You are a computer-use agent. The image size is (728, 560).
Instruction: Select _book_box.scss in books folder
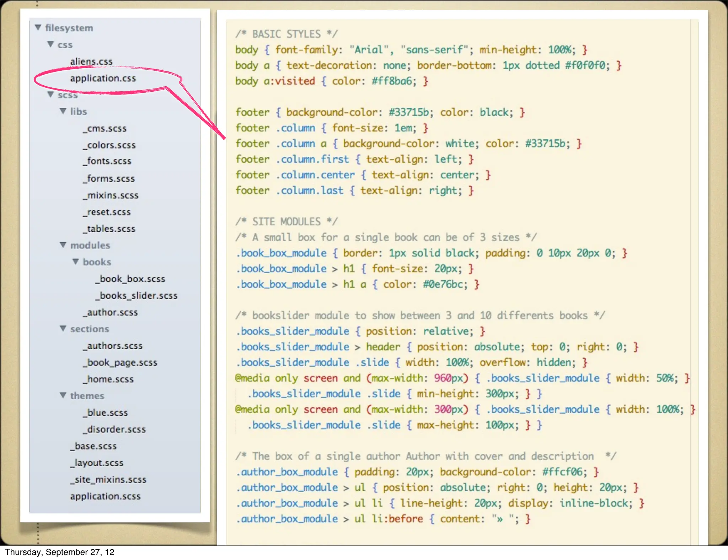point(130,279)
